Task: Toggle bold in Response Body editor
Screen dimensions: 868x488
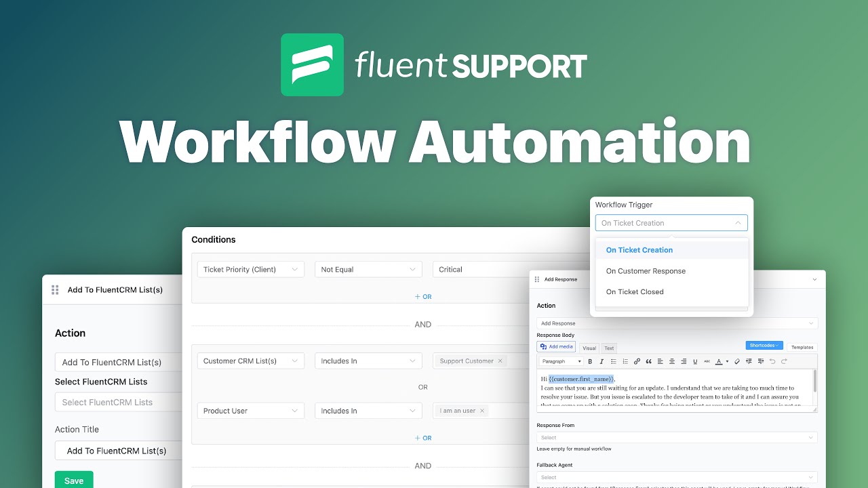Action: [x=590, y=361]
